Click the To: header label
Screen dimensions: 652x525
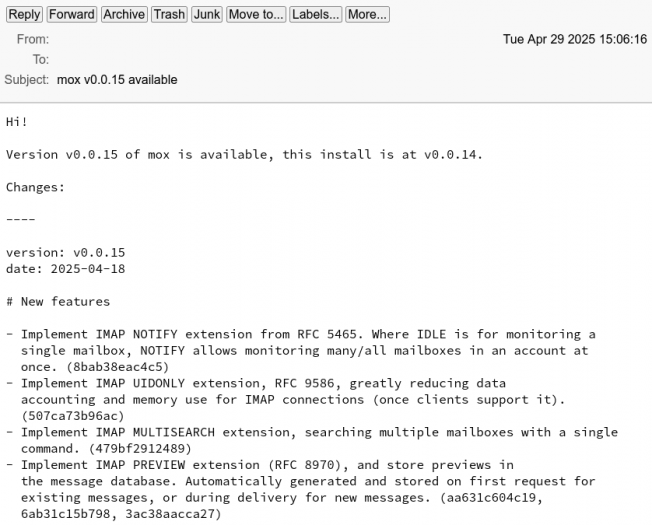41,59
